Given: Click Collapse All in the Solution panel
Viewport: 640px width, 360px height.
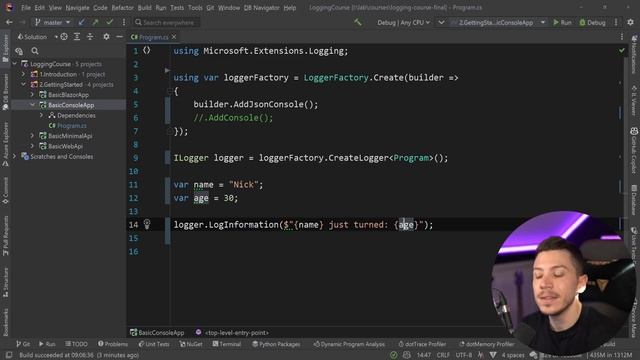Looking at the screenshot, I should [90, 37].
